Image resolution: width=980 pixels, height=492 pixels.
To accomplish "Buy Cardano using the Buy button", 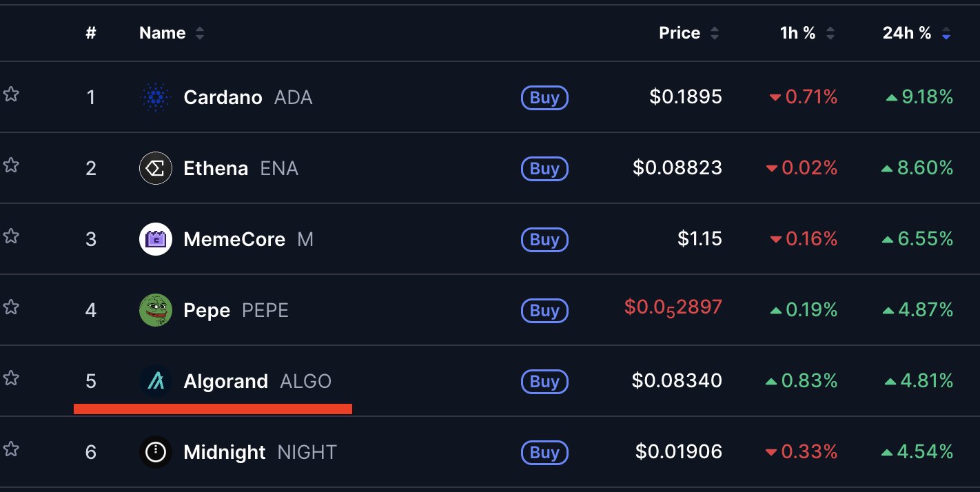I will (544, 98).
